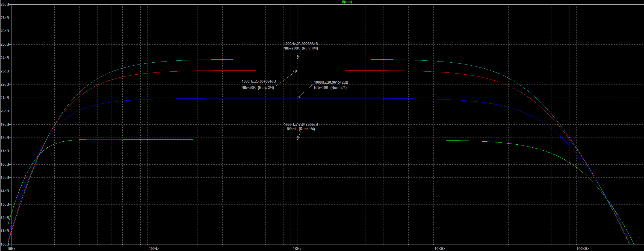644x251 pixels.
Task: Select the 1000Hz,20.961542dB annotation text
Action: pyautogui.click(x=331, y=83)
